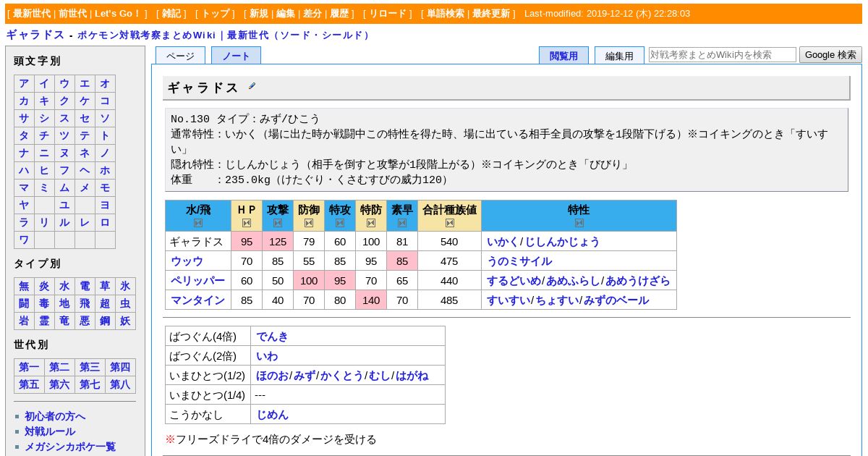
Task: Open うのミサイル ability link
Action: pos(519,261)
